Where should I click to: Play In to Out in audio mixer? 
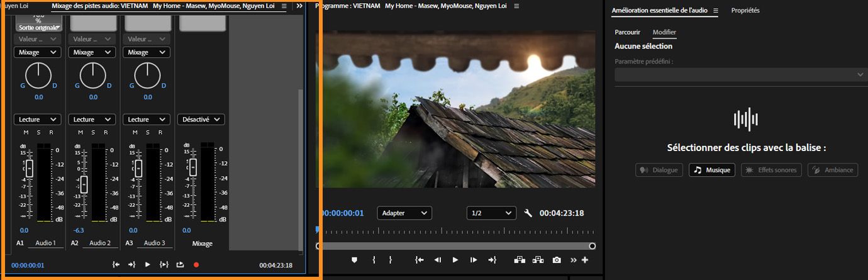pyautogui.click(x=164, y=265)
